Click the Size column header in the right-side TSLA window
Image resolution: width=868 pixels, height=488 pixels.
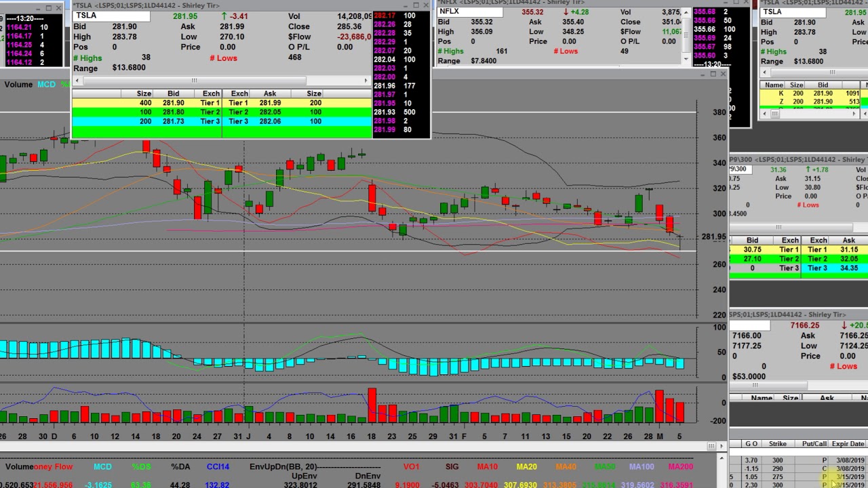pyautogui.click(x=796, y=85)
